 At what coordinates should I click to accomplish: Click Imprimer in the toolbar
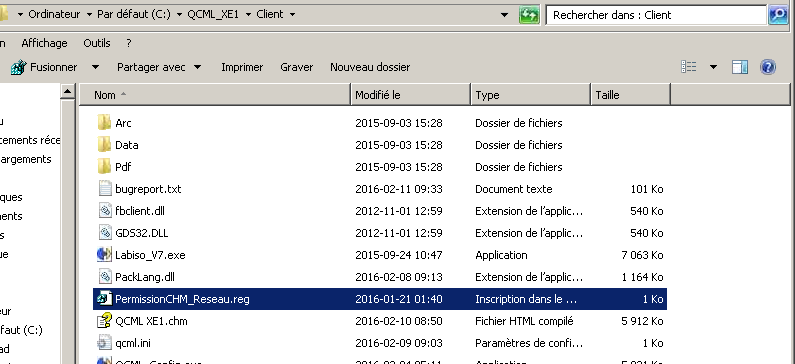242,67
